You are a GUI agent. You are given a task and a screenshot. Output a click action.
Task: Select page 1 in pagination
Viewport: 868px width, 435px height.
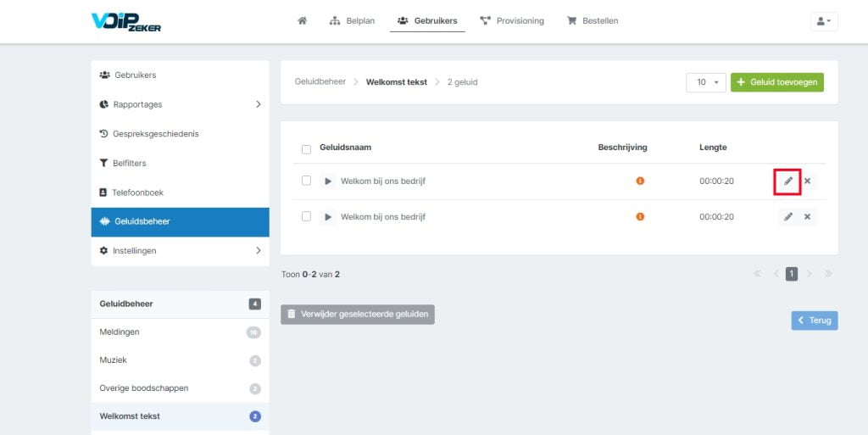(x=792, y=274)
